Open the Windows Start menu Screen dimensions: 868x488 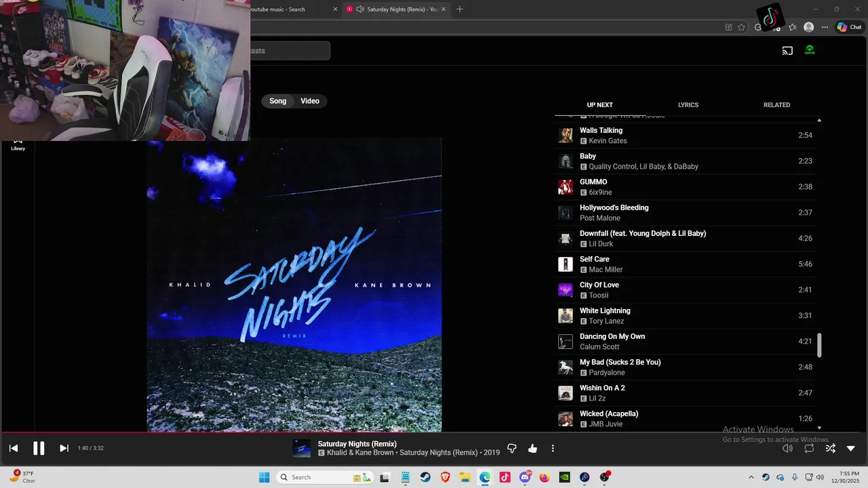264,477
